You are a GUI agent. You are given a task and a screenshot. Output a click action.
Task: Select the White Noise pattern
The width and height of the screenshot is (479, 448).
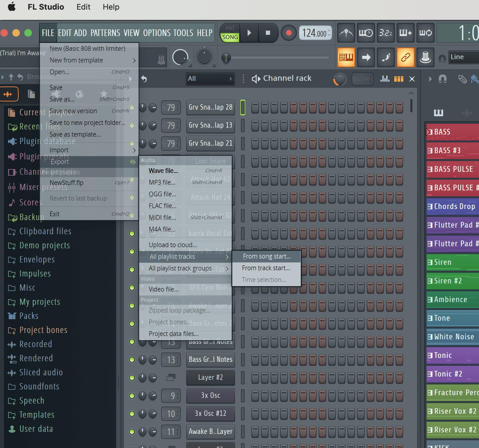pos(453,337)
